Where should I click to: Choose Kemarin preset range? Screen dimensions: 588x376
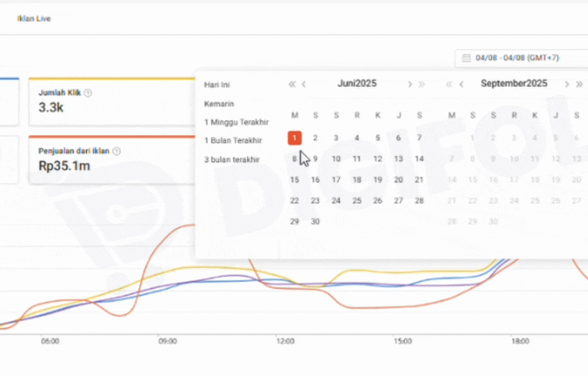(219, 104)
